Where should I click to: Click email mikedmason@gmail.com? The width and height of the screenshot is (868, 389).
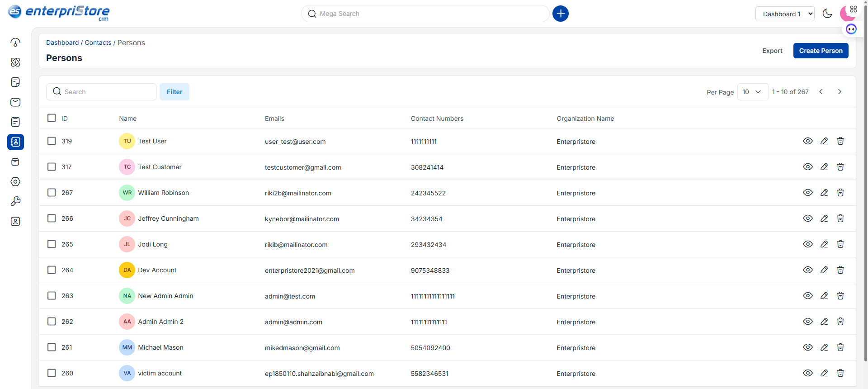coord(302,348)
